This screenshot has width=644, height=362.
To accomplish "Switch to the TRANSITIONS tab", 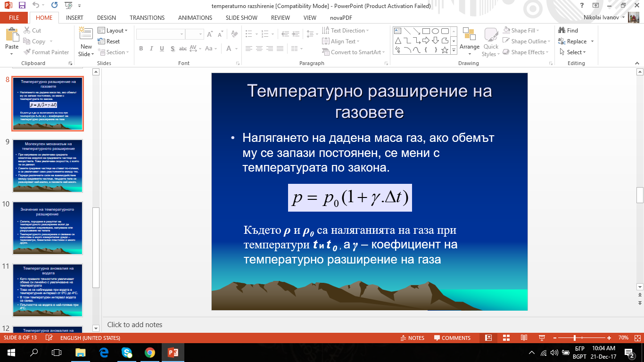I will pyautogui.click(x=147, y=18).
